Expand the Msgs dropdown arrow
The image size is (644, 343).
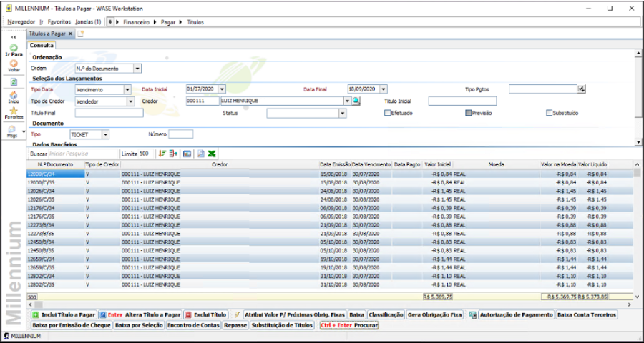point(24,131)
